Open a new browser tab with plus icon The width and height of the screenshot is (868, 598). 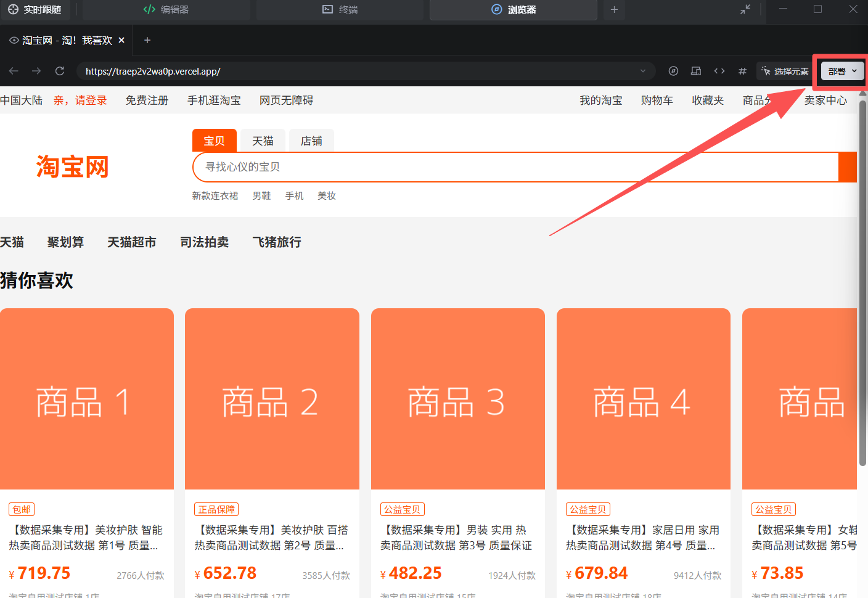[147, 40]
